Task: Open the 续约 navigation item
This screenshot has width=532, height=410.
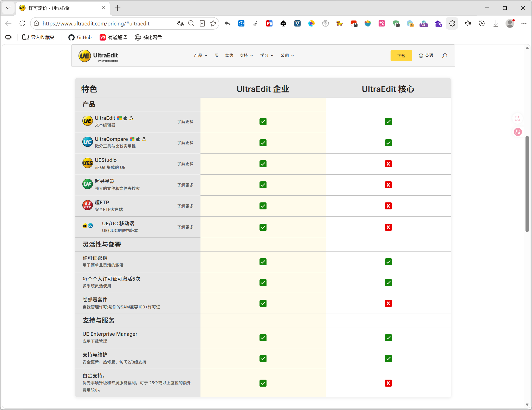Action: pyautogui.click(x=229, y=56)
